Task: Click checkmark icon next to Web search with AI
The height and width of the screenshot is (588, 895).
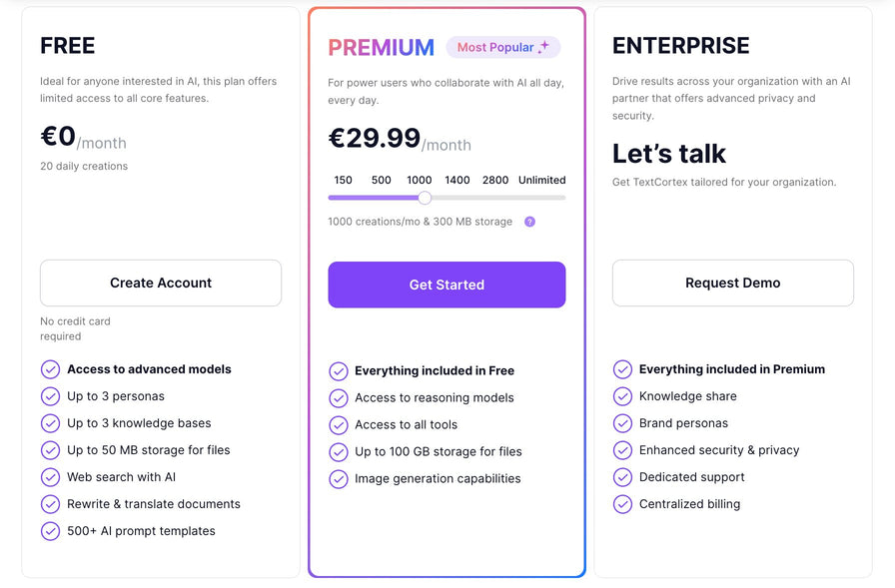Action: coord(50,477)
